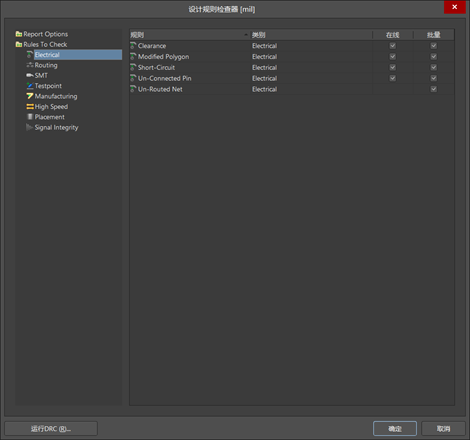This screenshot has width=470, height=440.
Task: Select the Clearance rule row text
Action: 152,46
